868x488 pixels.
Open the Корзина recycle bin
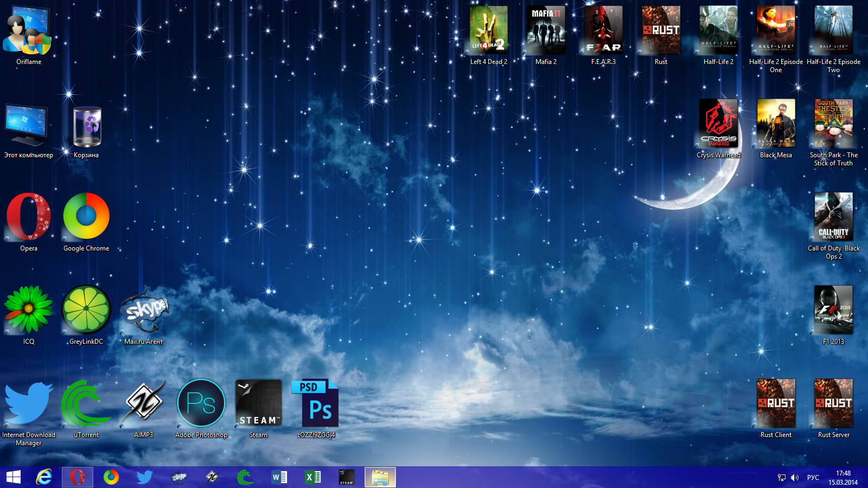click(x=86, y=131)
